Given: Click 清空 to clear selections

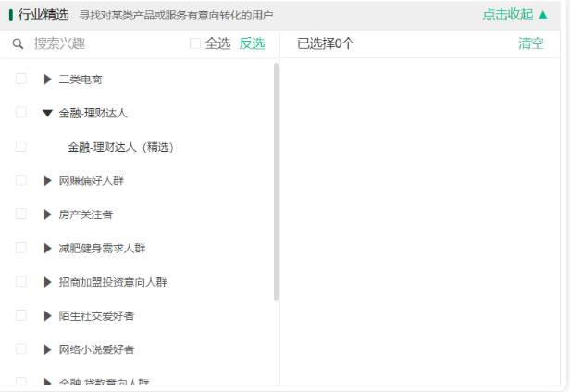Looking at the screenshot, I should tap(531, 43).
